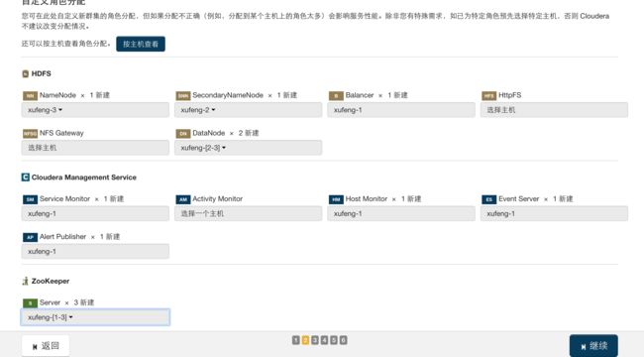Image resolution: width=644 pixels, height=357 pixels.
Task: Click the Balancer B badge icon
Action: coord(336,96)
